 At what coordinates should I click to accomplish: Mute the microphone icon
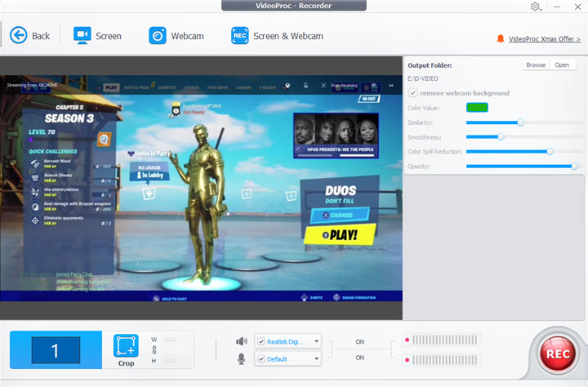click(242, 359)
